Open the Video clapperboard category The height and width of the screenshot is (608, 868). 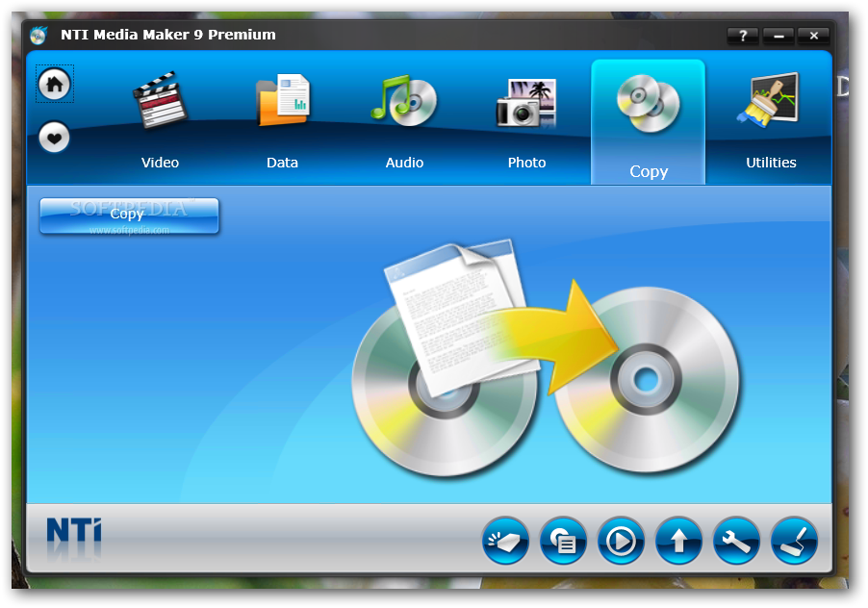pos(160,120)
